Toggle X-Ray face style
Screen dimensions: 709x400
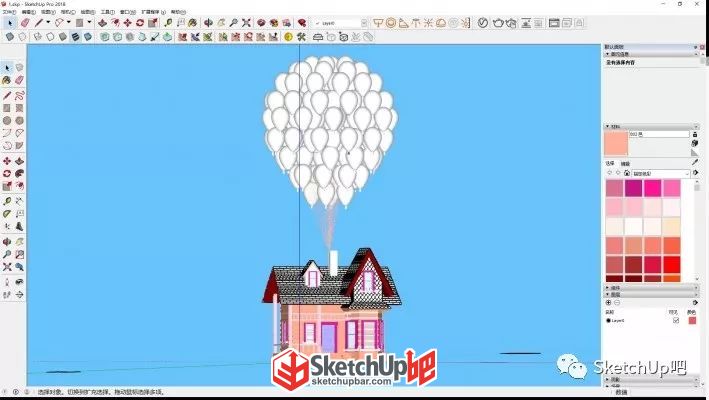[9, 37]
